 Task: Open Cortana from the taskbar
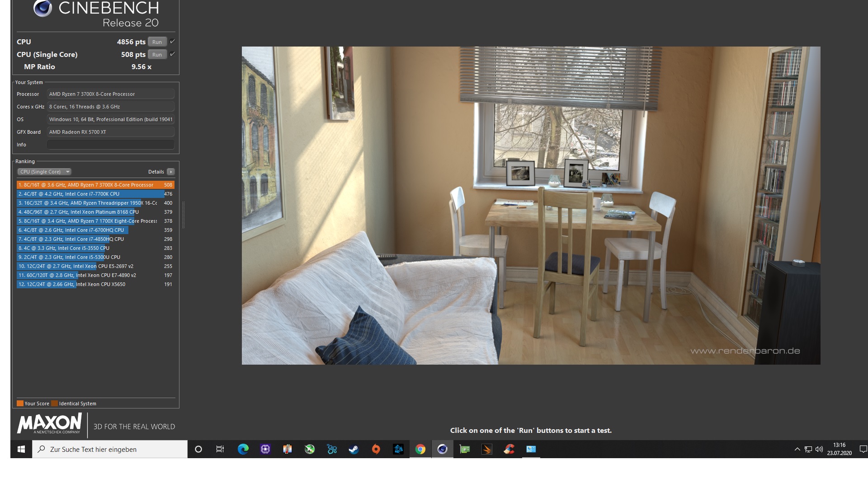pyautogui.click(x=198, y=449)
